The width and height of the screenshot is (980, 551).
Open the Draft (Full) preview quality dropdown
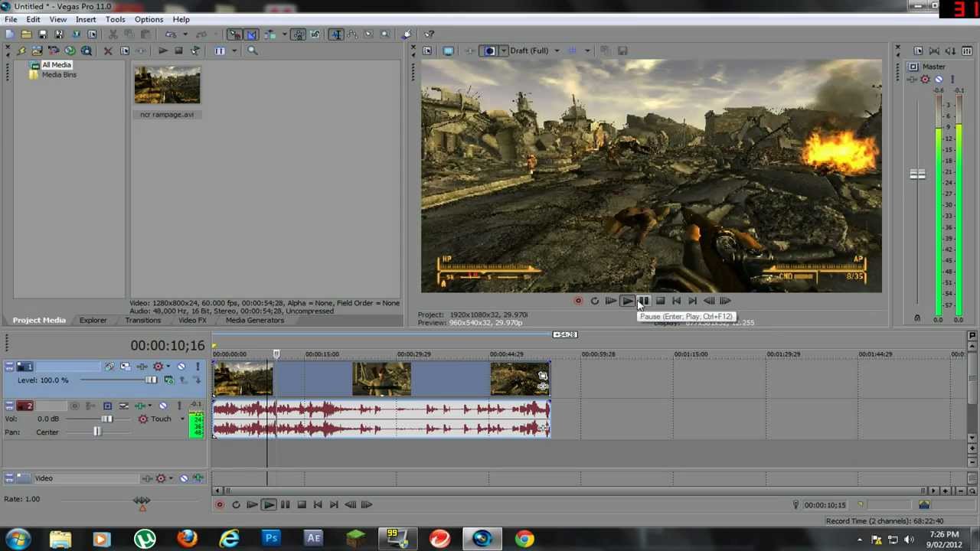[557, 51]
